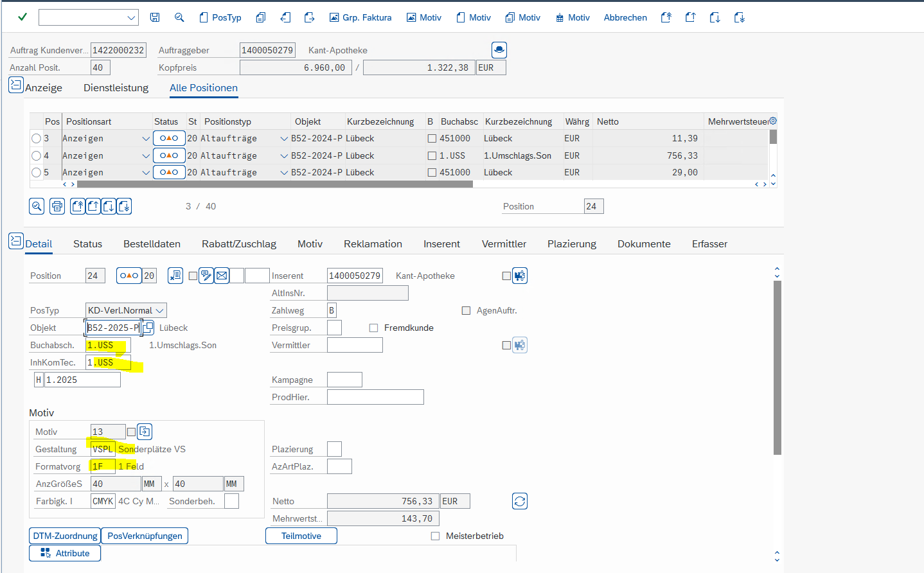Viewport: 924px width, 573px height.
Task: Tick the B checkbox in row 5
Action: pos(432,172)
